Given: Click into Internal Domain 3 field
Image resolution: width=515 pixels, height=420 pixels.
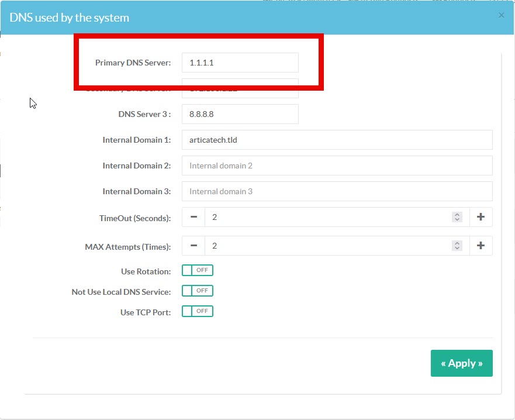Looking at the screenshot, I should [337, 191].
